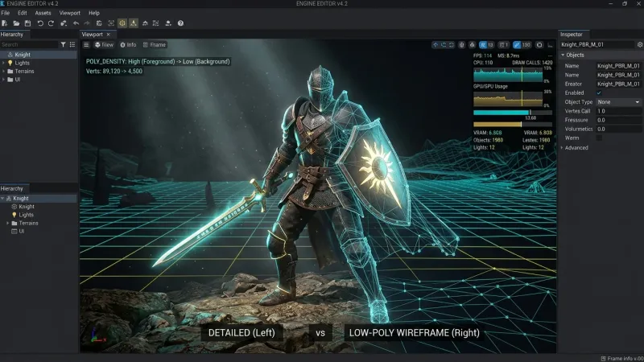Viewport: 644px width, 362px height.
Task: Click the cyan progress bar in the stats overlay
Action: (513, 113)
